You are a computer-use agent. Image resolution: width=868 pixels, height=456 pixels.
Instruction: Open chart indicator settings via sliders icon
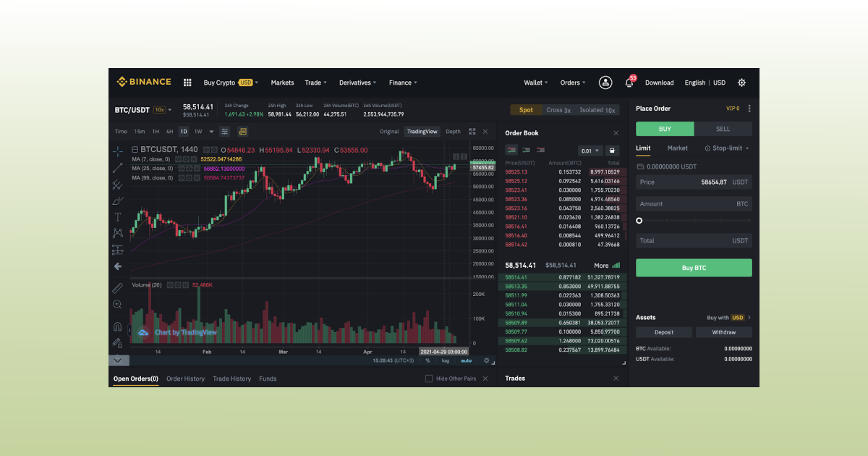click(224, 131)
